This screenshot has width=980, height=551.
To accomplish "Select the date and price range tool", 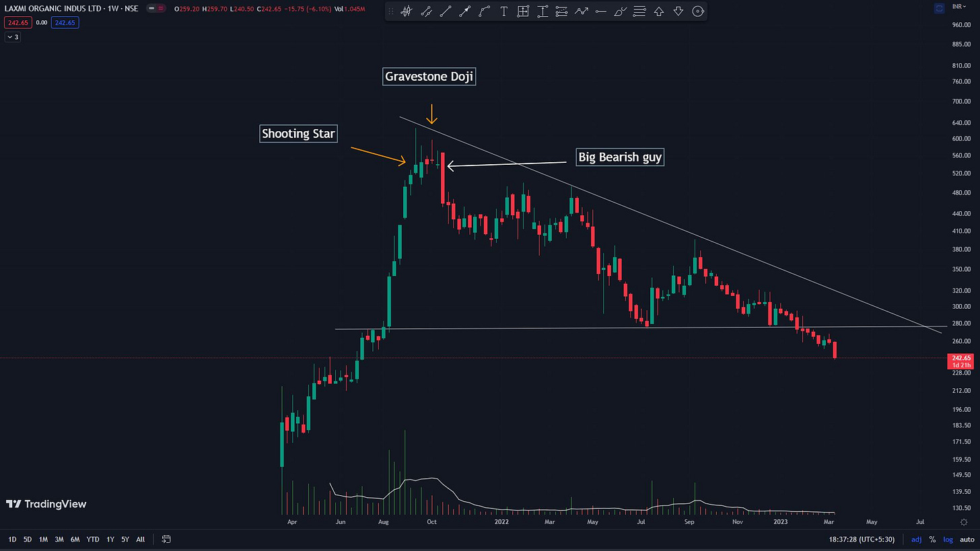I will [523, 11].
